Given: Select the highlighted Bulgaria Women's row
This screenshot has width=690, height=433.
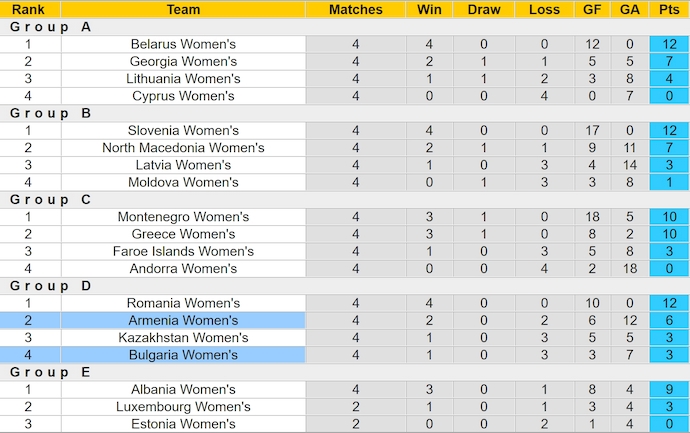Looking at the screenshot, I should pyautogui.click(x=183, y=355).
